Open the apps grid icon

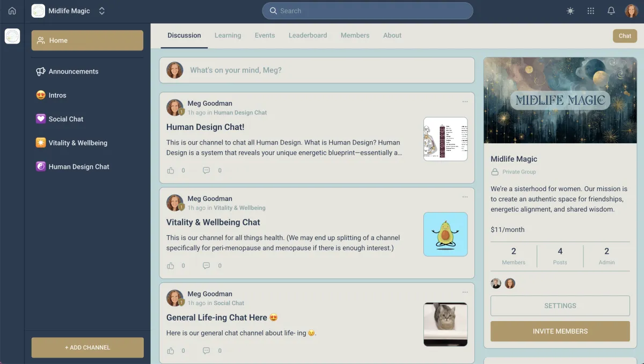591,11
